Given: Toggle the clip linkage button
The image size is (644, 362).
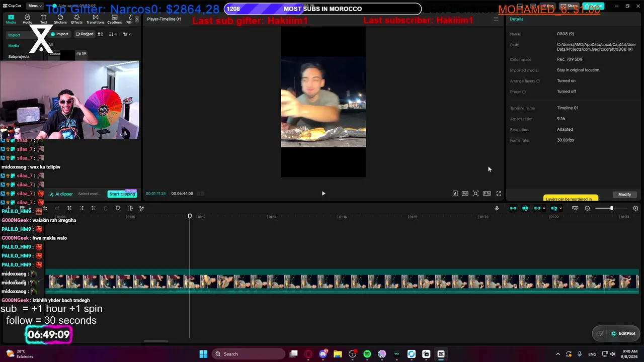Looking at the screenshot, I should coord(537,208).
